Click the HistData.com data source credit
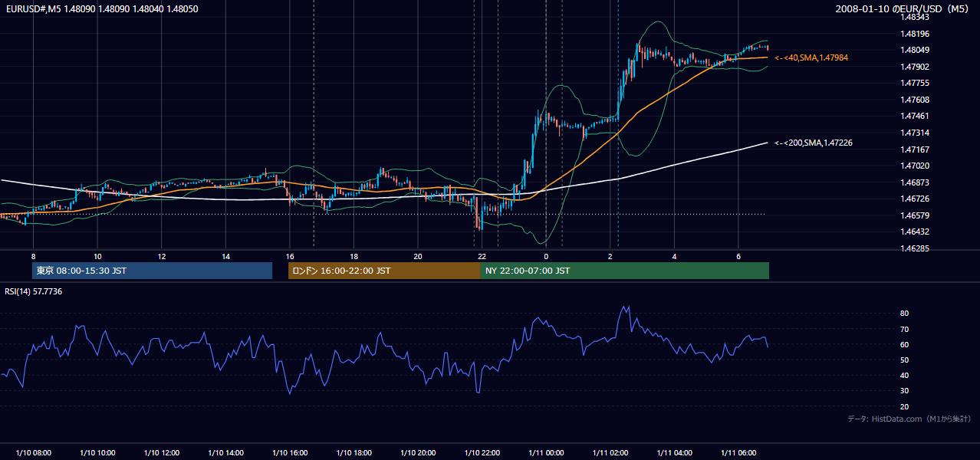Image resolution: width=980 pixels, height=460 pixels. [x=909, y=419]
